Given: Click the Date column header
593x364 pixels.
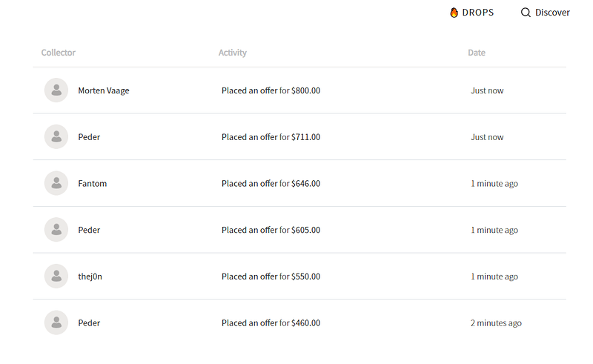Looking at the screenshot, I should 477,53.
